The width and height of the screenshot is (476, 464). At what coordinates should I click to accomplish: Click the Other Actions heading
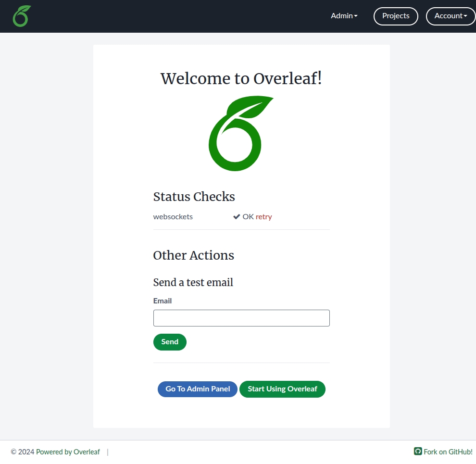[194, 255]
